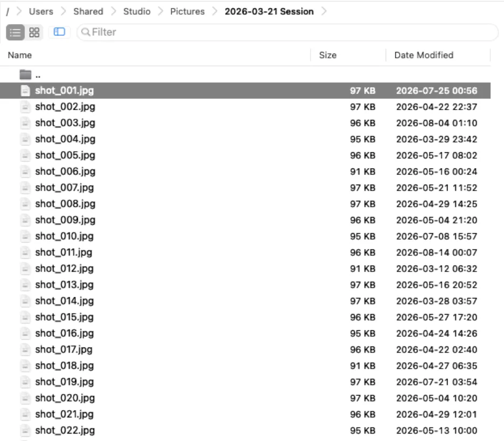
Task: Click date 2026-04-22 22:37 of shot_002.jpg
Action: [x=437, y=107]
